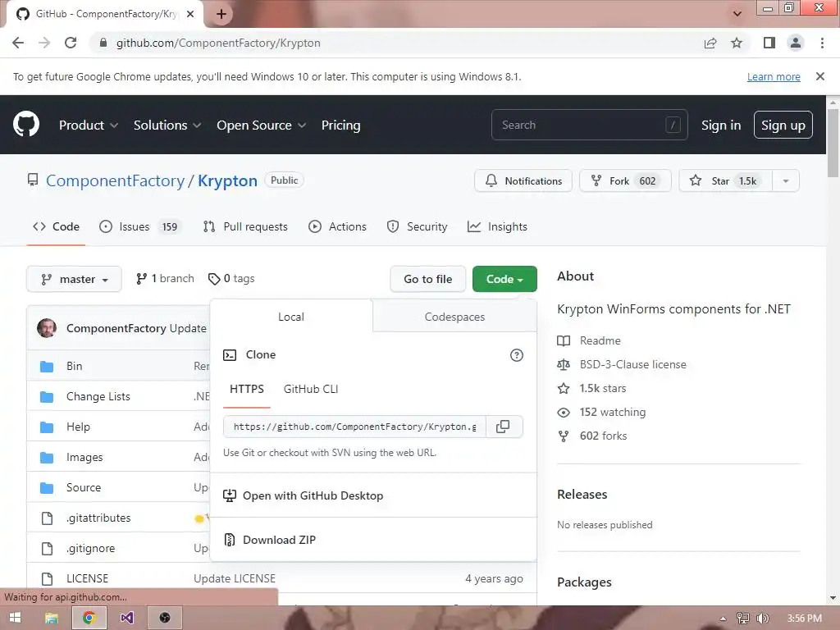Click the page vertical scrollbar thumb
The height and width of the screenshot is (630, 840).
833,143
